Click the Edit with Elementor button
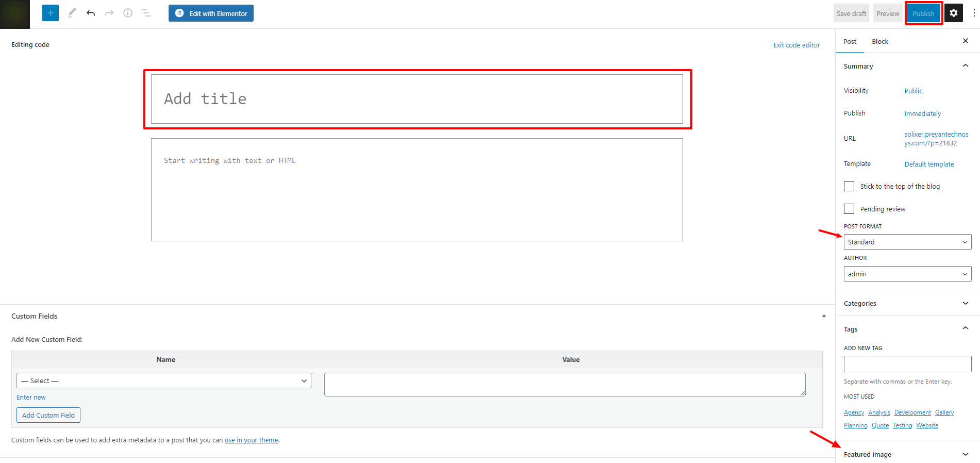Screen dimensions: 980x463 click(x=211, y=13)
